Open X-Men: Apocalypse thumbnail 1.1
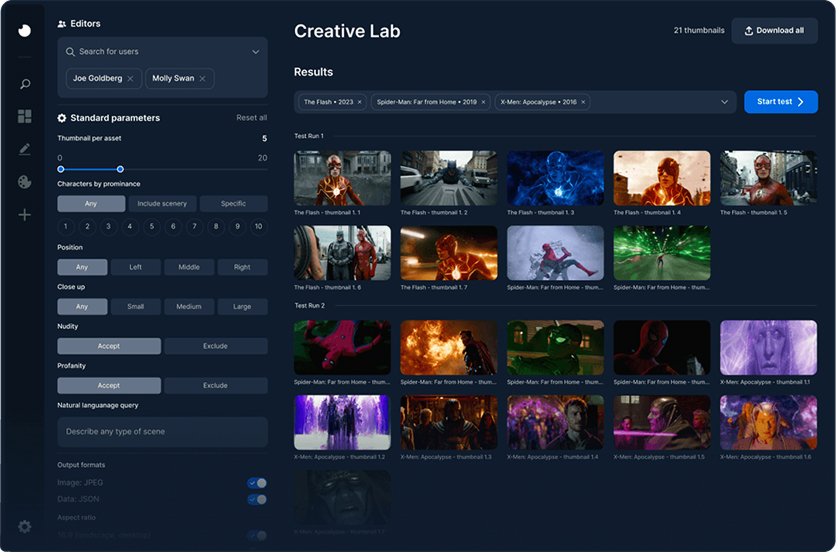836x552 pixels. (x=768, y=348)
